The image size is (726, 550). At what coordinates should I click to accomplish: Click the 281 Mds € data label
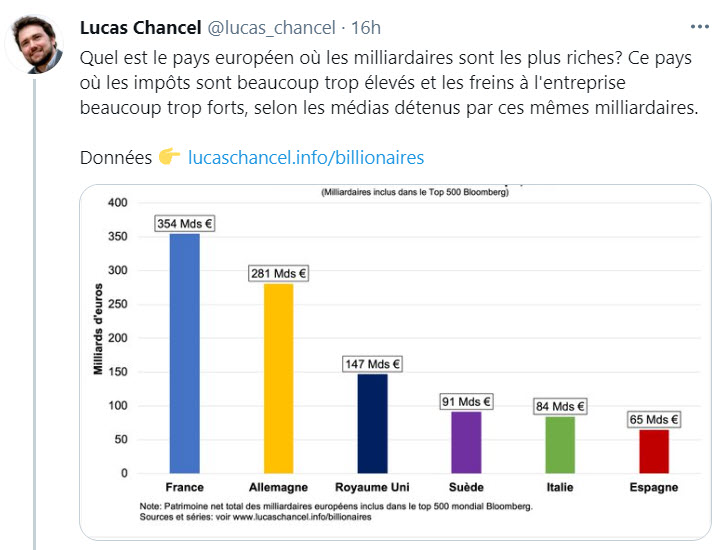tap(278, 273)
